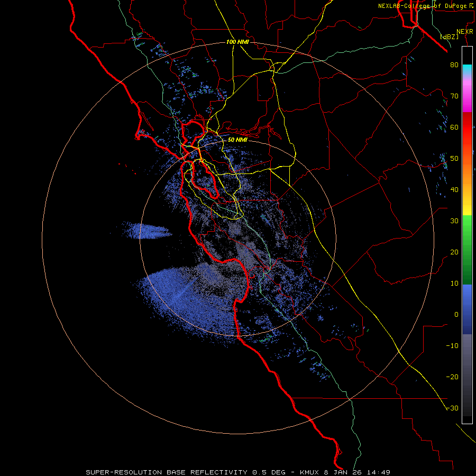Click the "100 NMI" range ring label
This screenshot has width=476, height=476.
[x=237, y=42]
